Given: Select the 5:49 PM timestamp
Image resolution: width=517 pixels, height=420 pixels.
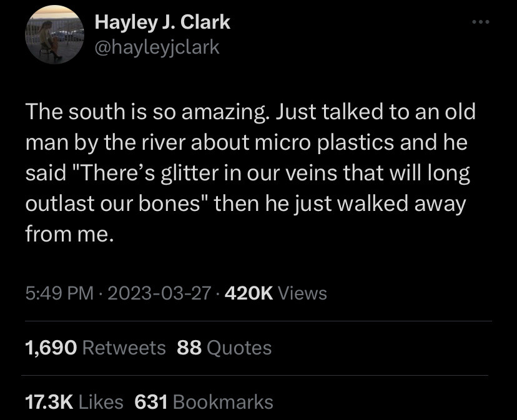Looking at the screenshot, I should pos(59,293).
